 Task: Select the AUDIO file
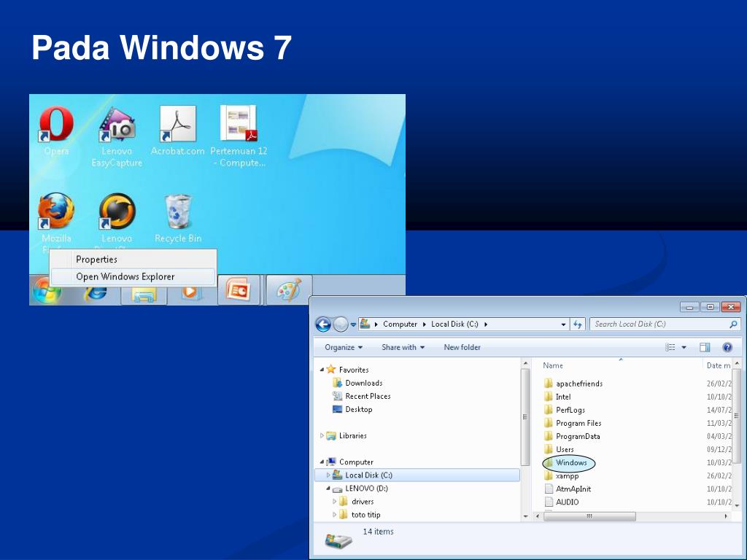(567, 502)
